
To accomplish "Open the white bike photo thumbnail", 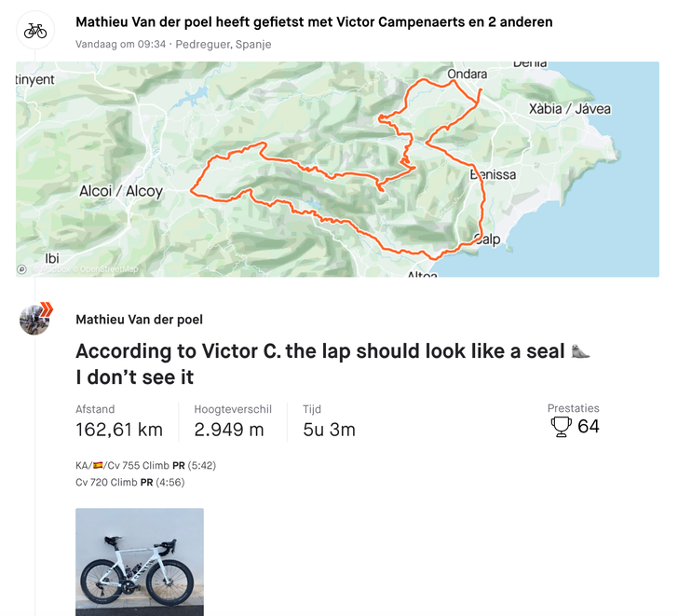I will [x=140, y=561].
